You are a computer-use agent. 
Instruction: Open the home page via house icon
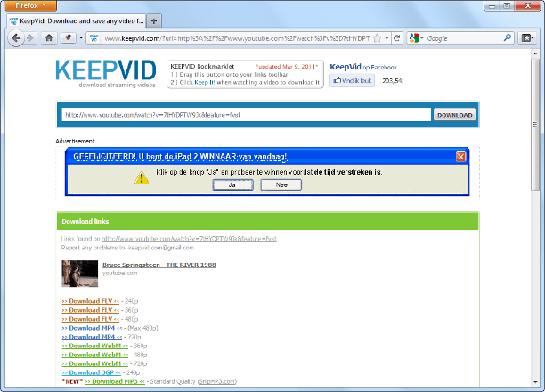49,38
